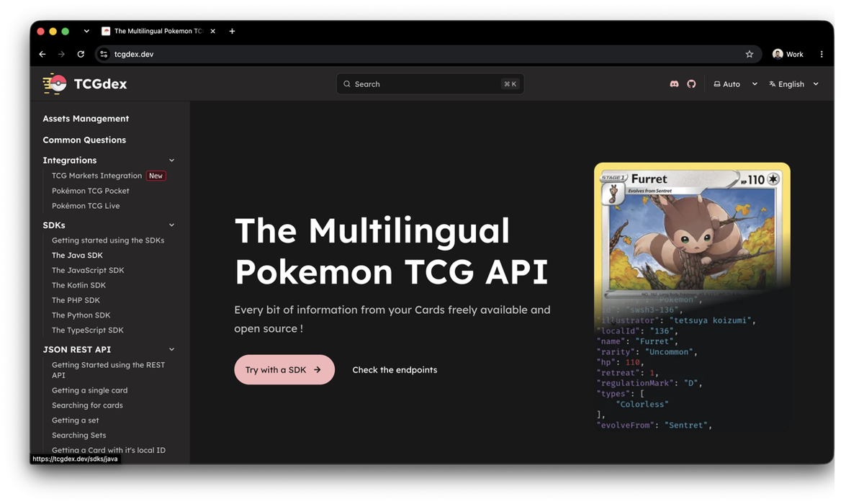Open Assets Management page
Viewport: 864px width, 504px height.
point(86,119)
